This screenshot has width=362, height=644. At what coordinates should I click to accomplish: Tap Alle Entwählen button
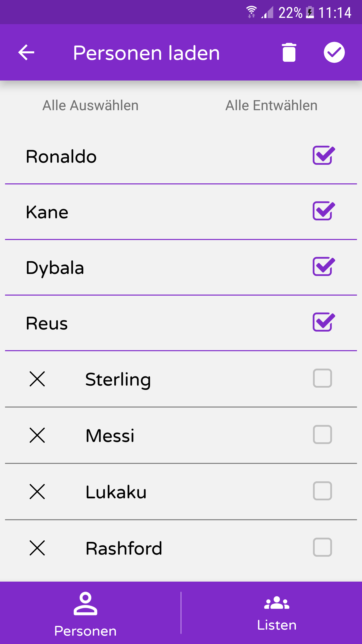[x=271, y=105]
